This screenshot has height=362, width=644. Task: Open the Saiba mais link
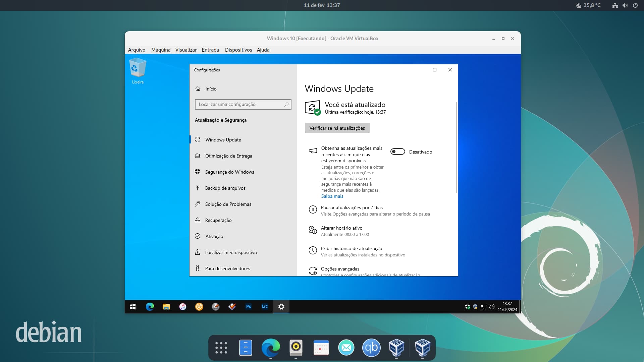[x=332, y=196]
